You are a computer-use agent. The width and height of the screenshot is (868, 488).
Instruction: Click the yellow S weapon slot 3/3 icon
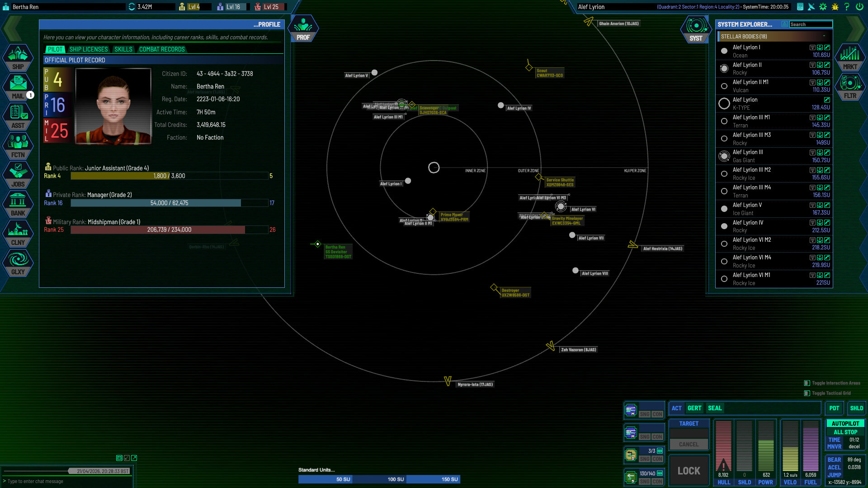pos(631,455)
